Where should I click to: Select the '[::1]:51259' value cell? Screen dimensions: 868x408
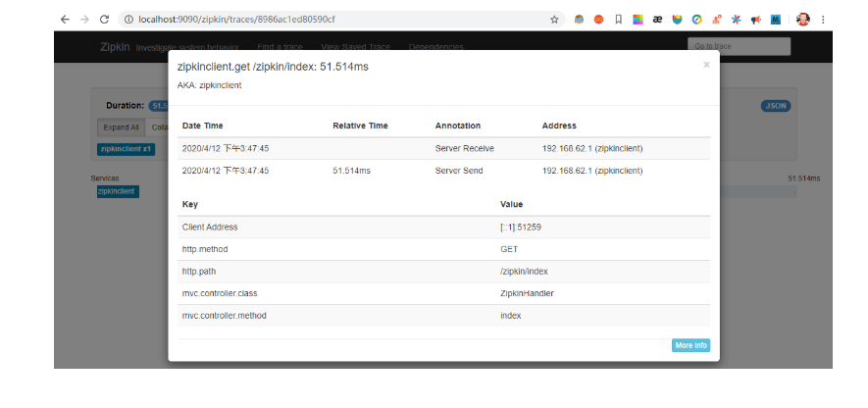(x=521, y=227)
